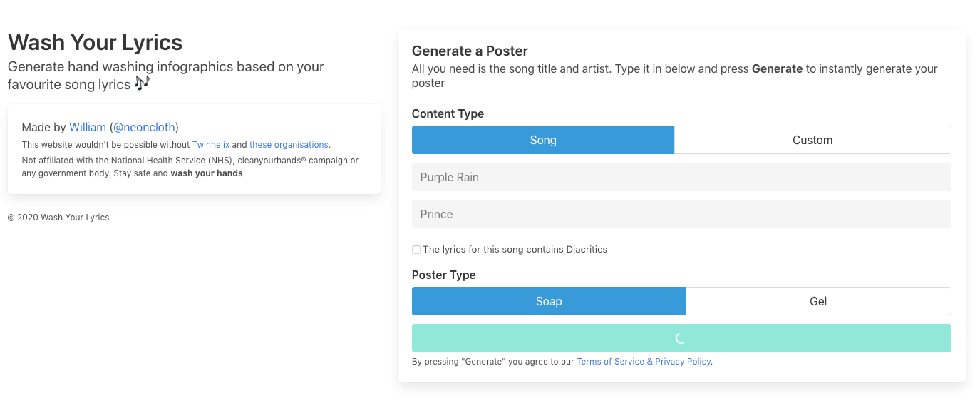Image resolution: width=980 pixels, height=401 pixels.
Task: Choose the Gel poster type
Action: [818, 301]
